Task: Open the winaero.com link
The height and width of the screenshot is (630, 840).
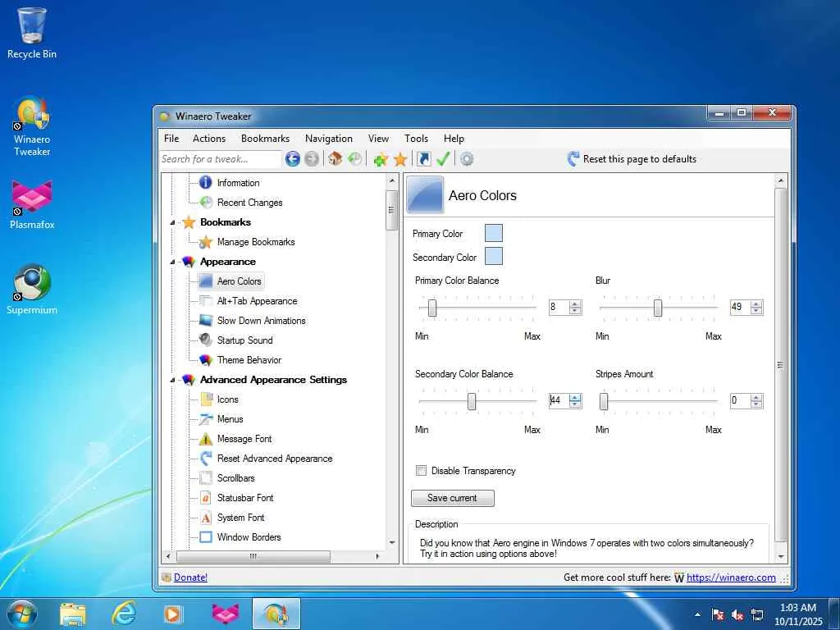Action: click(731, 577)
